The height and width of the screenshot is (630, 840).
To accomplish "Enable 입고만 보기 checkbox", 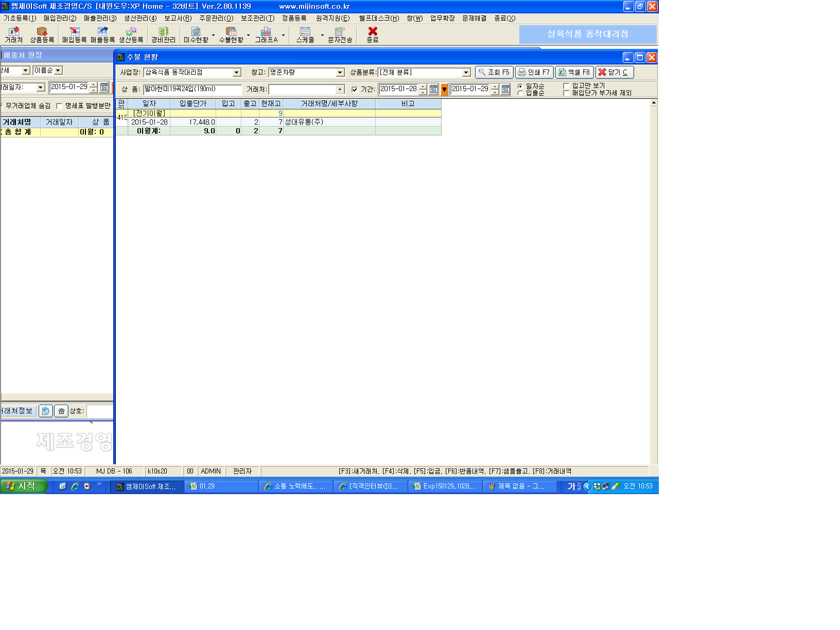I will pyautogui.click(x=566, y=86).
